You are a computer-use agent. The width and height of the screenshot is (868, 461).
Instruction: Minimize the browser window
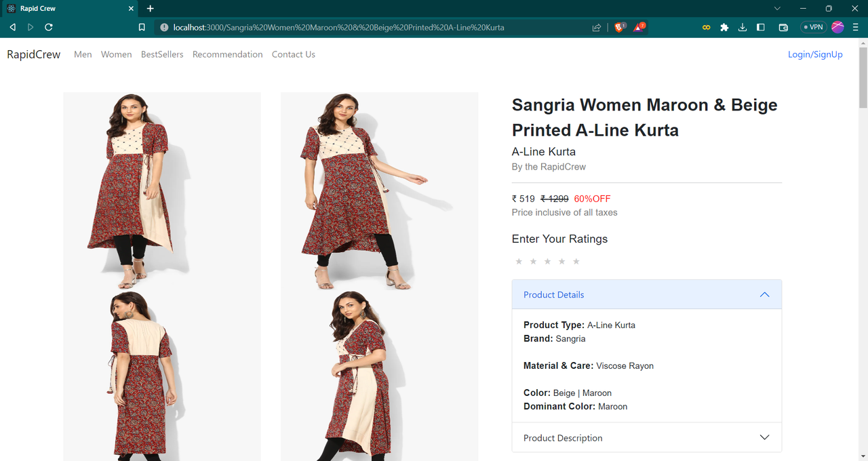click(x=803, y=8)
